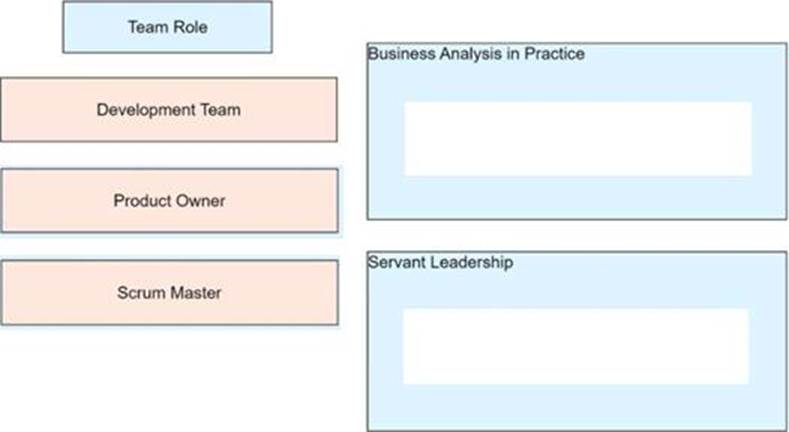Select the Development Team role box

[169, 109]
